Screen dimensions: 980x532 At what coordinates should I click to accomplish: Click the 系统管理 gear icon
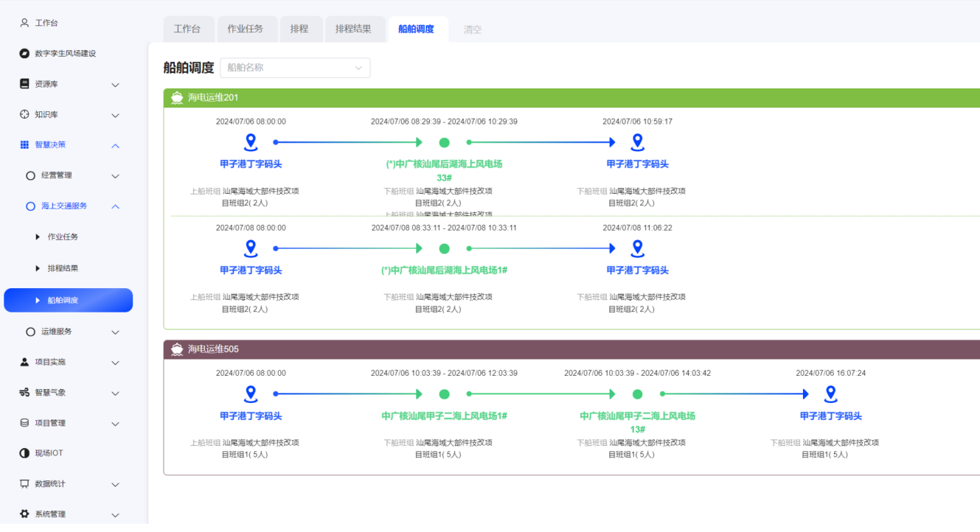(x=24, y=514)
